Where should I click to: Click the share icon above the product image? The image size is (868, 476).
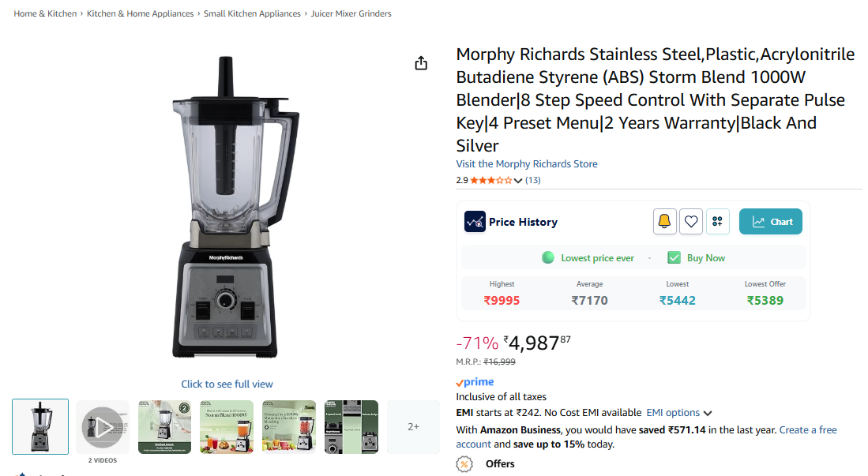pos(421,63)
